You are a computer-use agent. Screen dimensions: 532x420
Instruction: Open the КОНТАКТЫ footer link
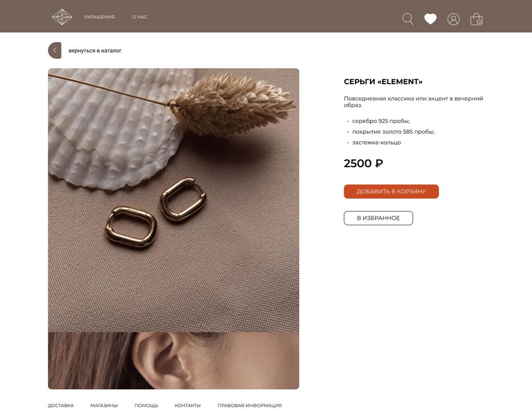[188, 405]
